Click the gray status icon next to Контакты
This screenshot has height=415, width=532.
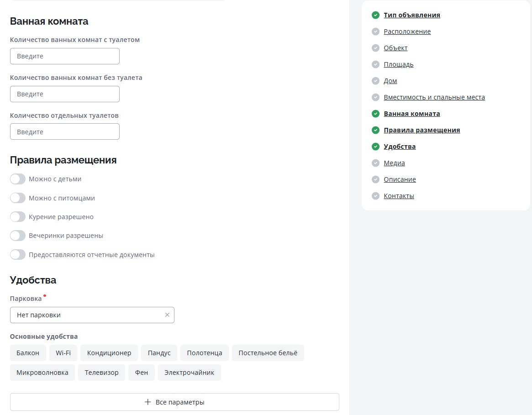point(375,196)
